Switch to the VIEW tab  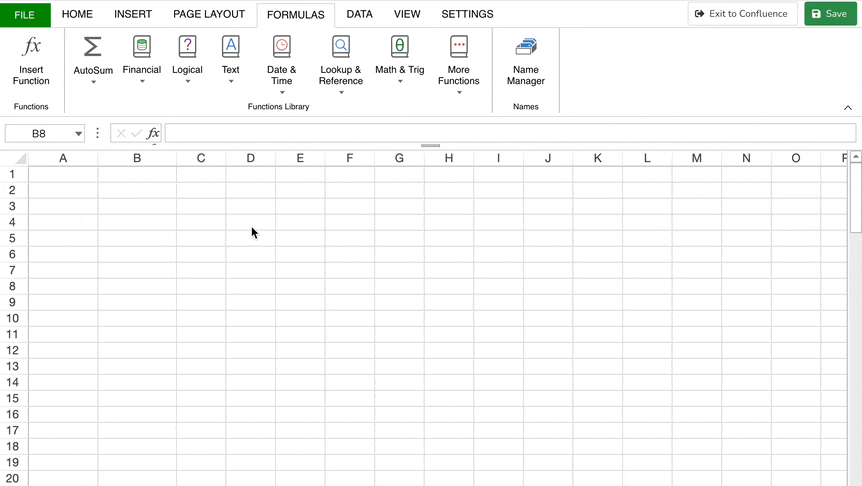click(x=407, y=14)
